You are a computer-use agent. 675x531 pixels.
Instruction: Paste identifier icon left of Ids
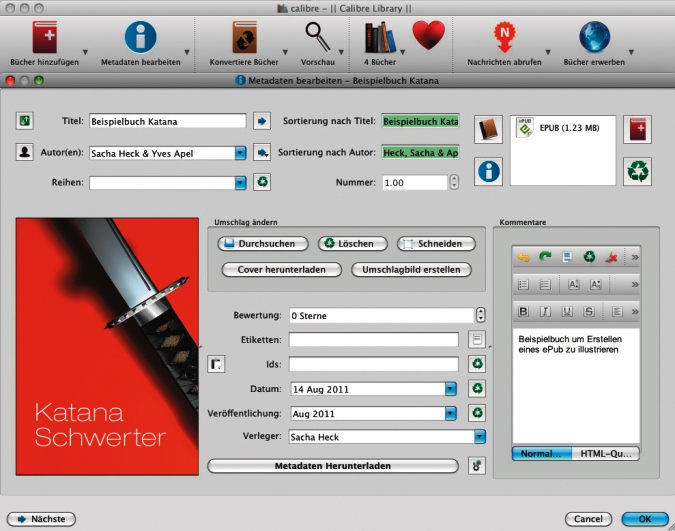click(x=216, y=364)
